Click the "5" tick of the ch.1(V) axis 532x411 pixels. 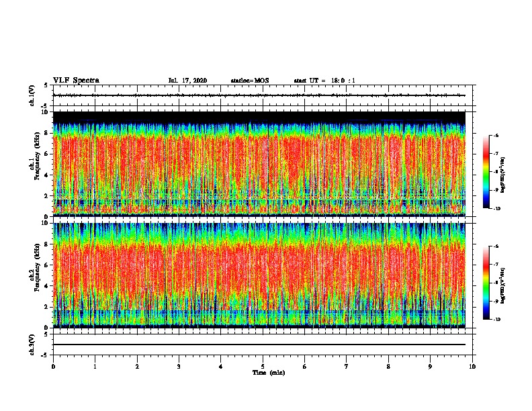(46, 85)
